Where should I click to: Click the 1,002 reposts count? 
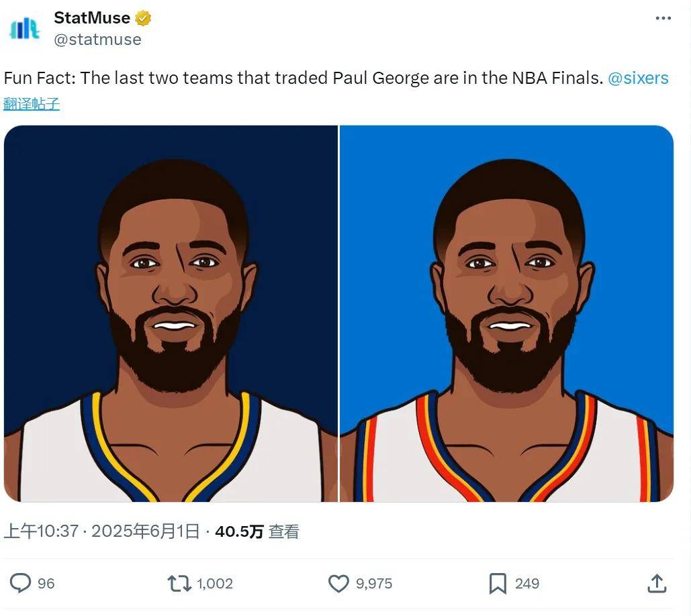pos(215,583)
